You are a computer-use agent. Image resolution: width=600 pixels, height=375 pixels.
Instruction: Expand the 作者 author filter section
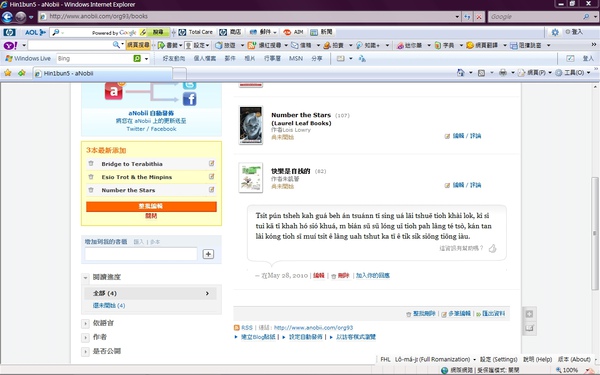(85, 338)
